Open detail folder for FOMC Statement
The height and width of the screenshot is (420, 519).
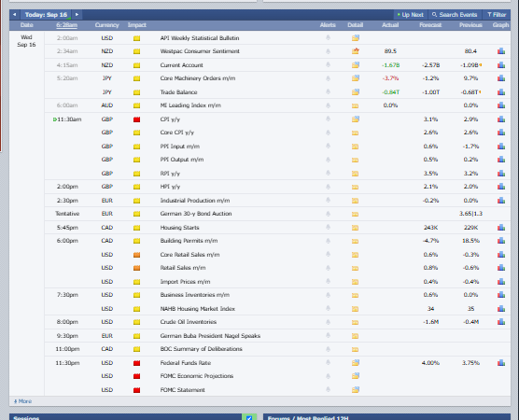pyautogui.click(x=355, y=389)
